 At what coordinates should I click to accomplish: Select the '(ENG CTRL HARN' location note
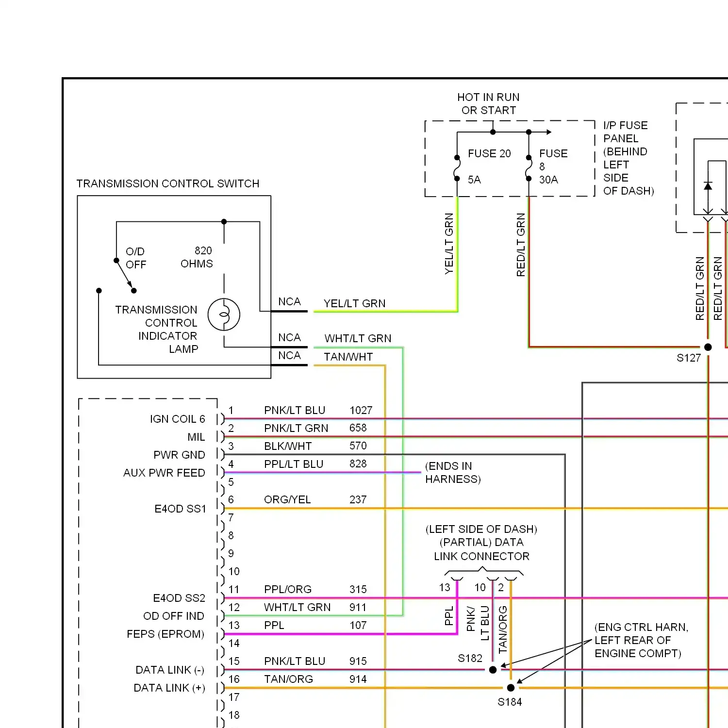click(x=641, y=640)
